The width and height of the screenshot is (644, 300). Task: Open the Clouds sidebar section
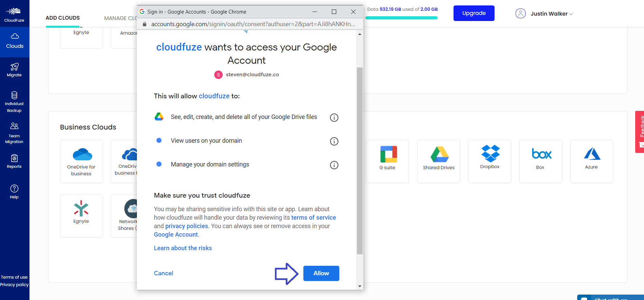(x=15, y=42)
